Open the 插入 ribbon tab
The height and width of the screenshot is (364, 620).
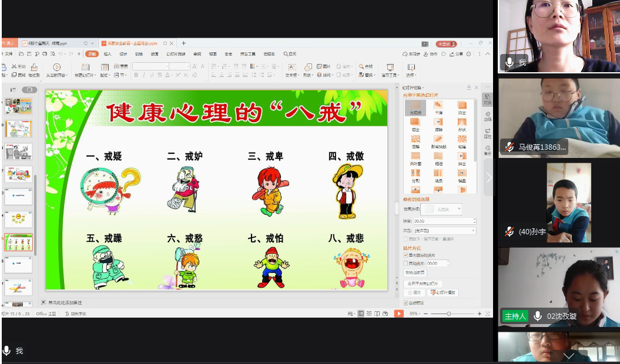pos(107,53)
